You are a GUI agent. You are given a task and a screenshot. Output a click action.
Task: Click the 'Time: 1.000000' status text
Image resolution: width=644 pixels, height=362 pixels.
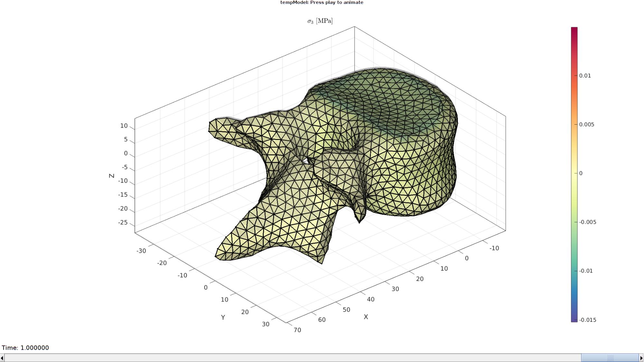tap(25, 348)
